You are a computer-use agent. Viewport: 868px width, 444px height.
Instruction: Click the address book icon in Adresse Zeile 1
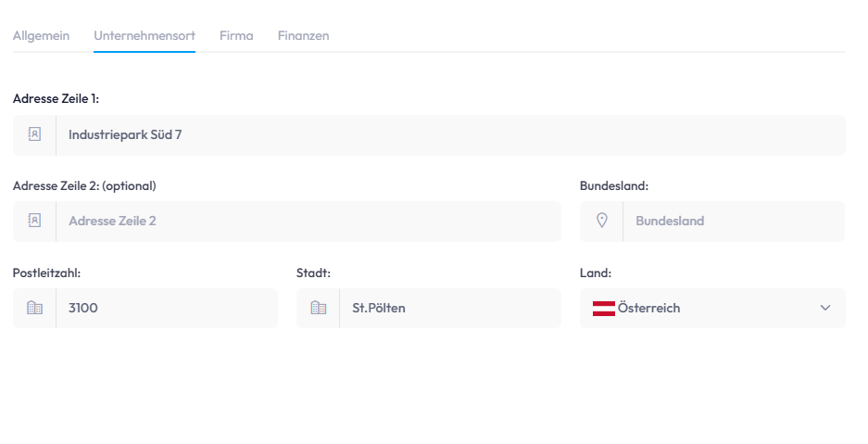(x=34, y=134)
